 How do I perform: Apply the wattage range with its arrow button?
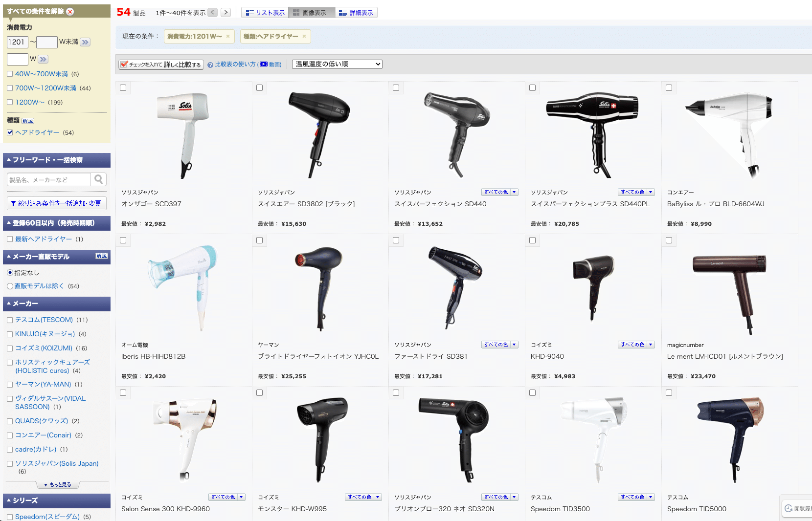(x=85, y=42)
